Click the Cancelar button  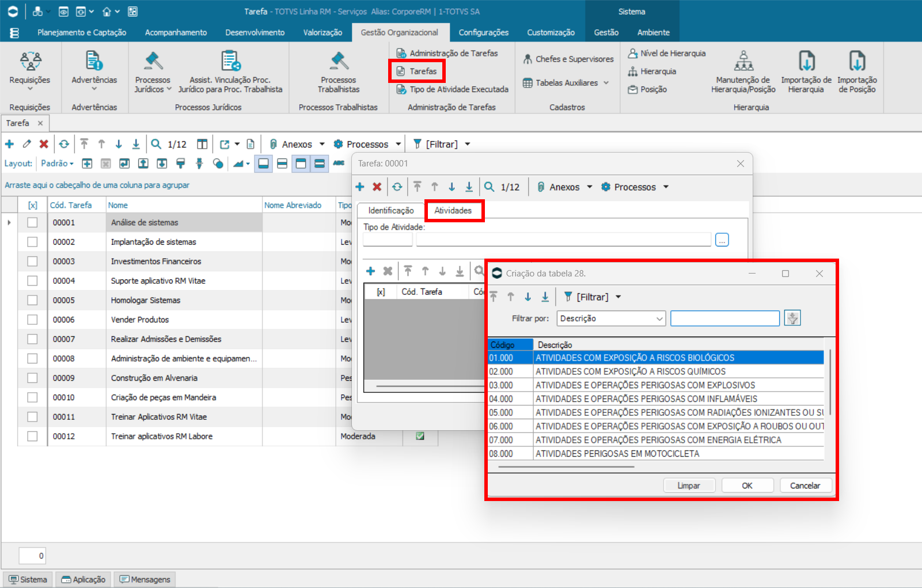tap(806, 485)
